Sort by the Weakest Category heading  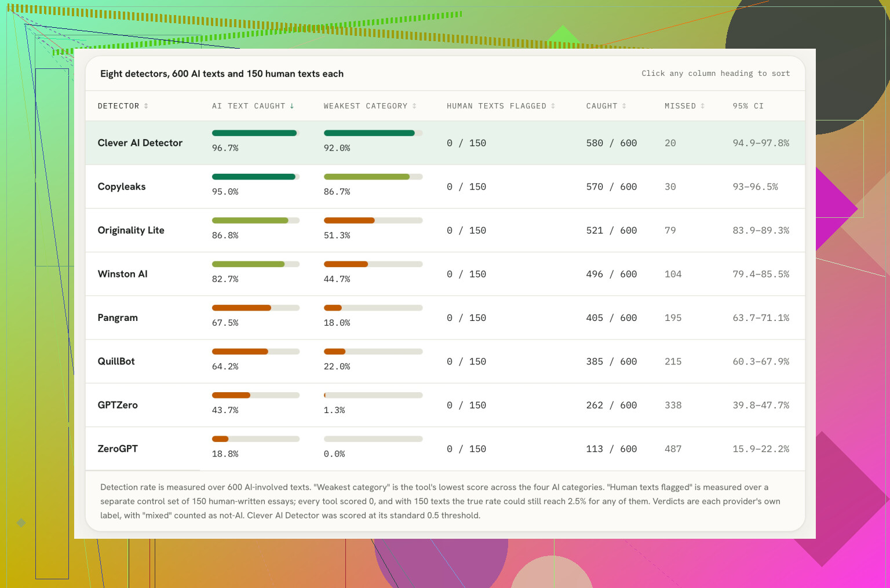366,106
